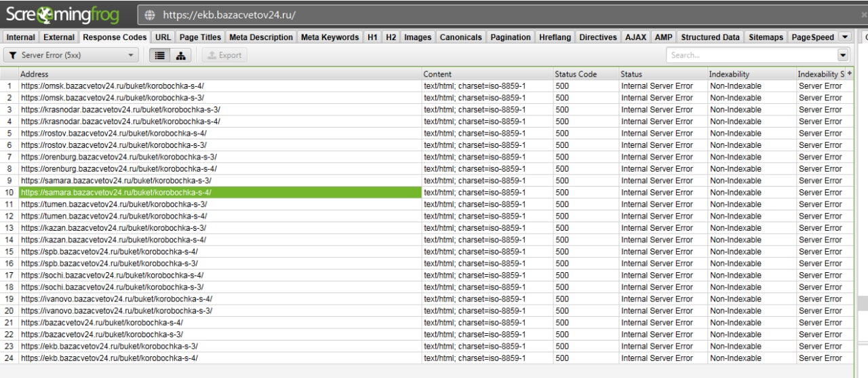Add column with the plus icon
This screenshot has height=378, width=868.
pos(850,73)
